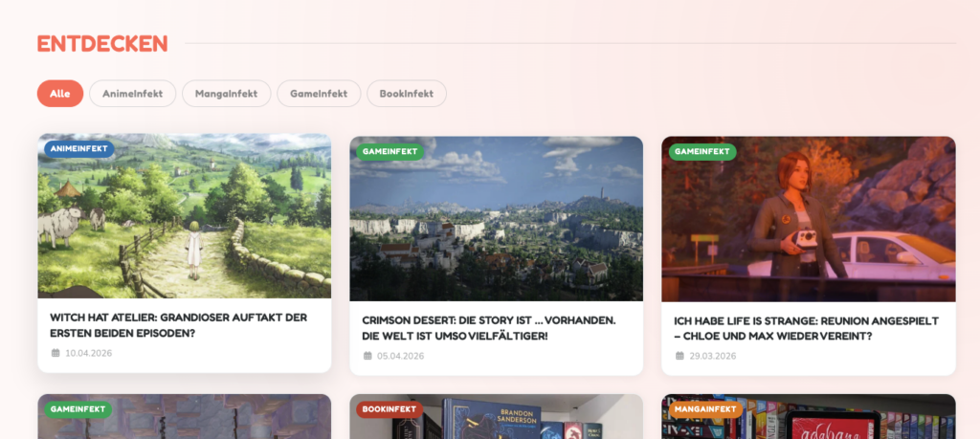Click the calendar icon beside 29.03.2026
The height and width of the screenshot is (439, 980).
[679, 356]
